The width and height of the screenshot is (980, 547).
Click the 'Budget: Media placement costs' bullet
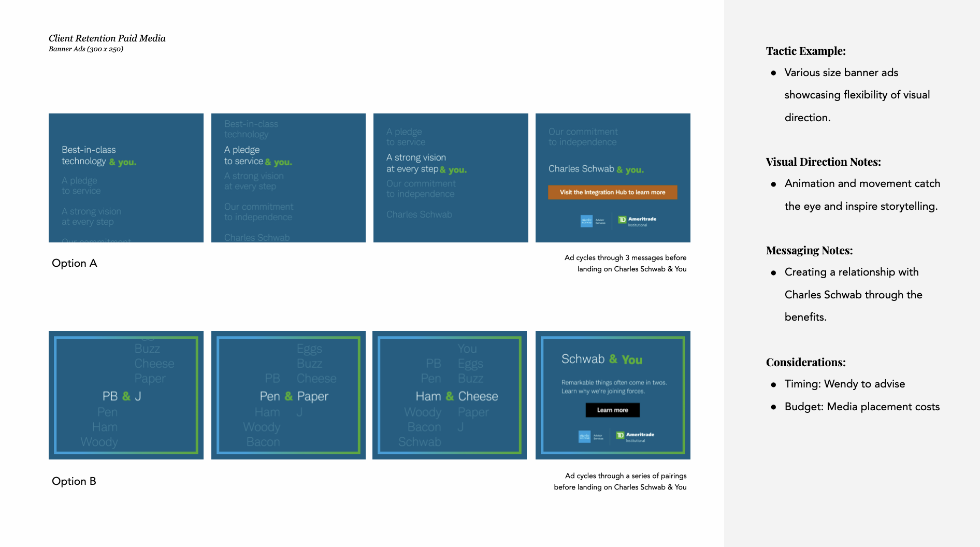point(862,407)
